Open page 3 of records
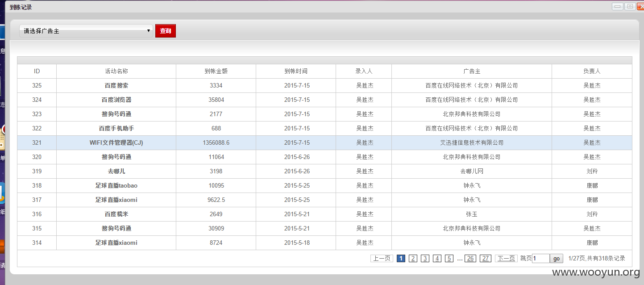This screenshot has height=285, width=644. 425,258
